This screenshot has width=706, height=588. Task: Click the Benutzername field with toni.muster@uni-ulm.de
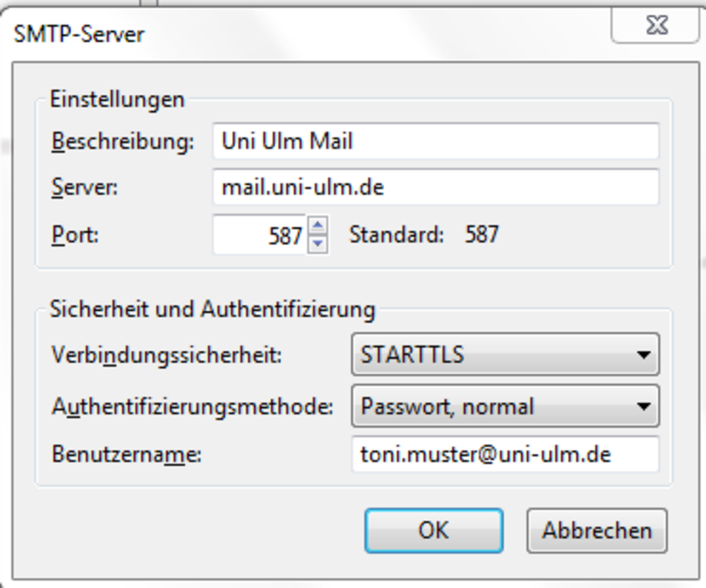click(x=505, y=454)
